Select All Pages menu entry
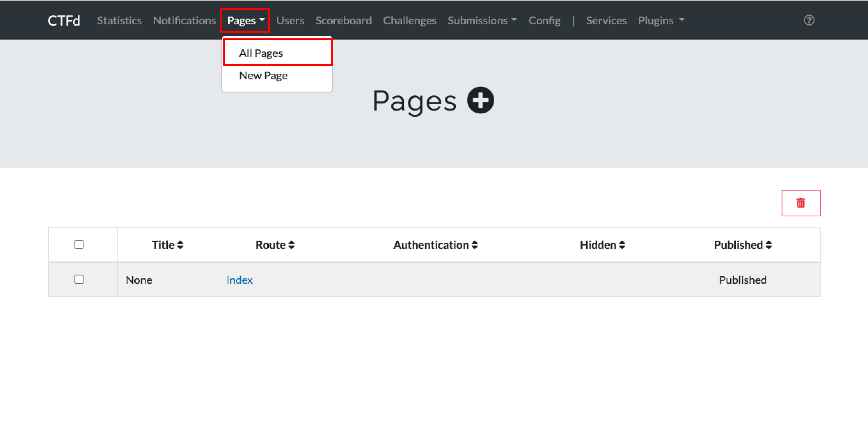868x422 pixels. click(x=261, y=53)
